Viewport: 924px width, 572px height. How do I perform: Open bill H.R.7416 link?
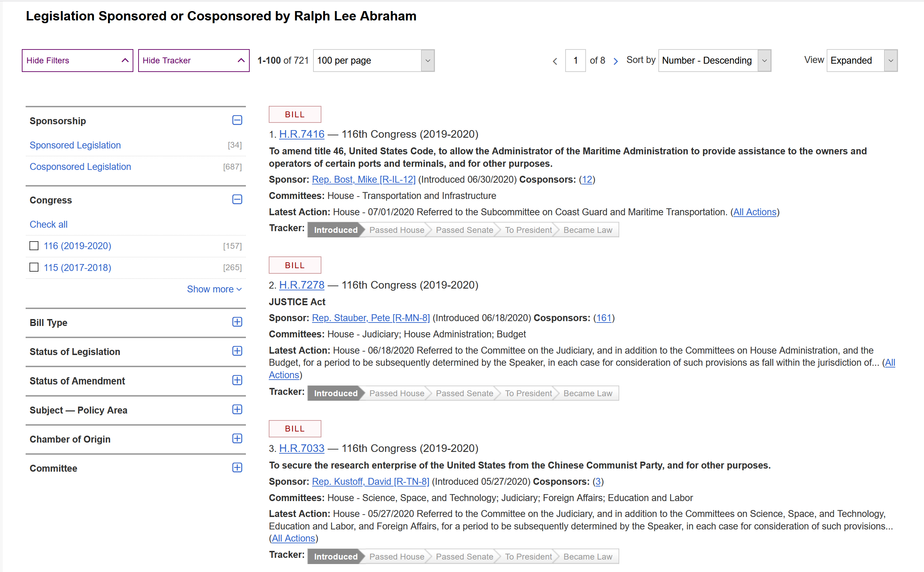click(301, 134)
